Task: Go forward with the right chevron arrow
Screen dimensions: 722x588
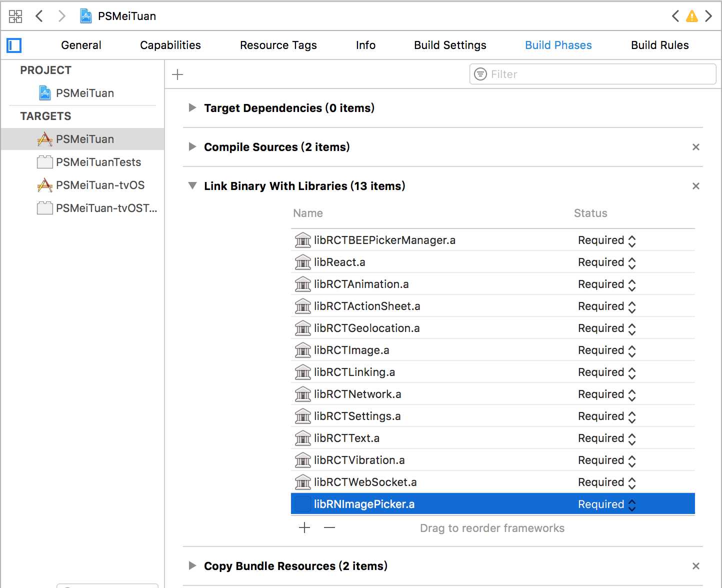Action: (x=61, y=16)
